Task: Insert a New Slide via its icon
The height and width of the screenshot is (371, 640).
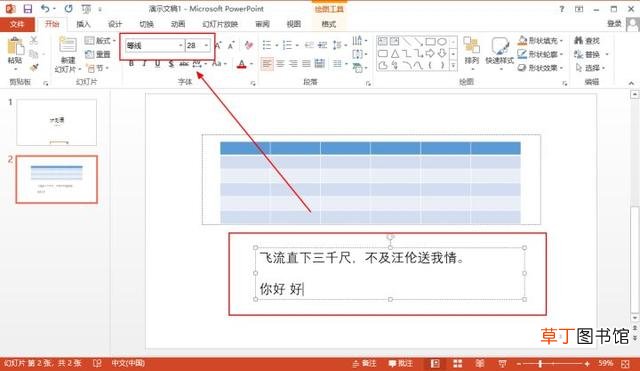Action: [x=67, y=45]
